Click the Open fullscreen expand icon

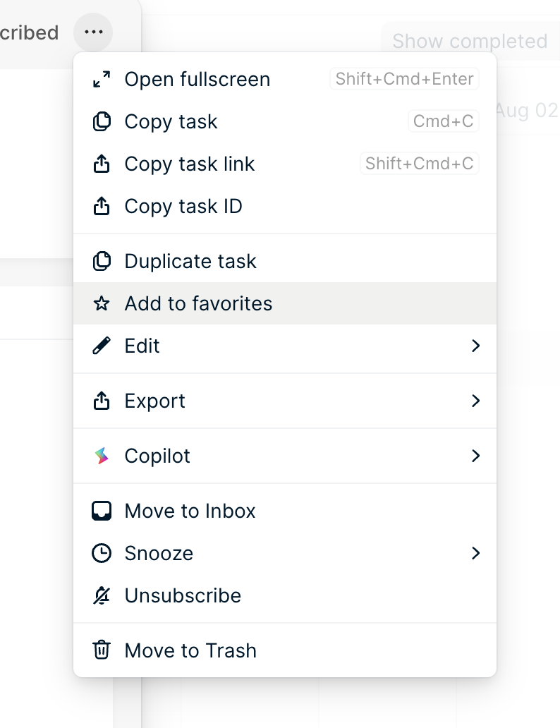click(x=102, y=79)
